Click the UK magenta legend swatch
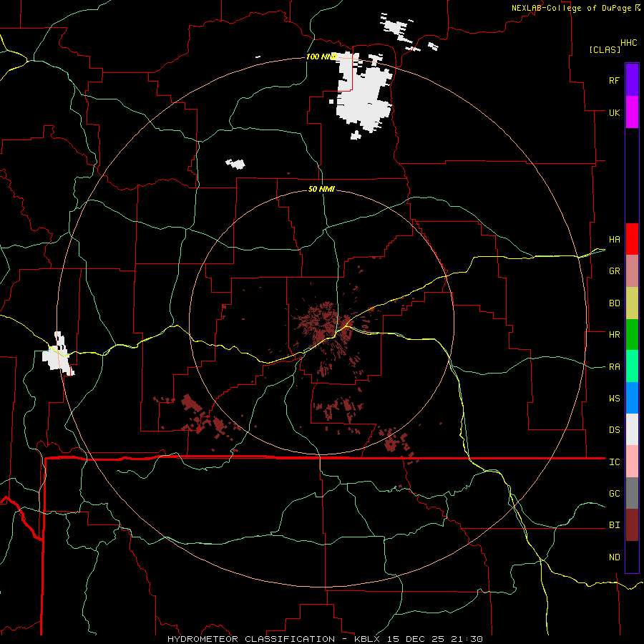 click(x=632, y=112)
